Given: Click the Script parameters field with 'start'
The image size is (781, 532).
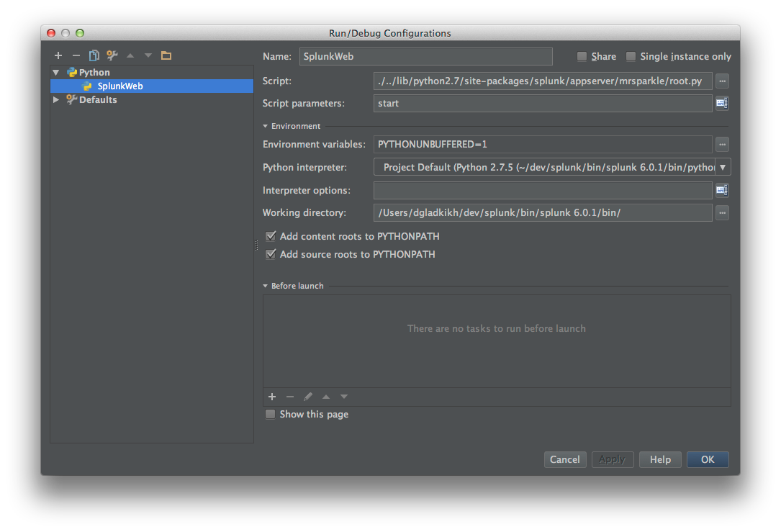Looking at the screenshot, I should pos(543,103).
